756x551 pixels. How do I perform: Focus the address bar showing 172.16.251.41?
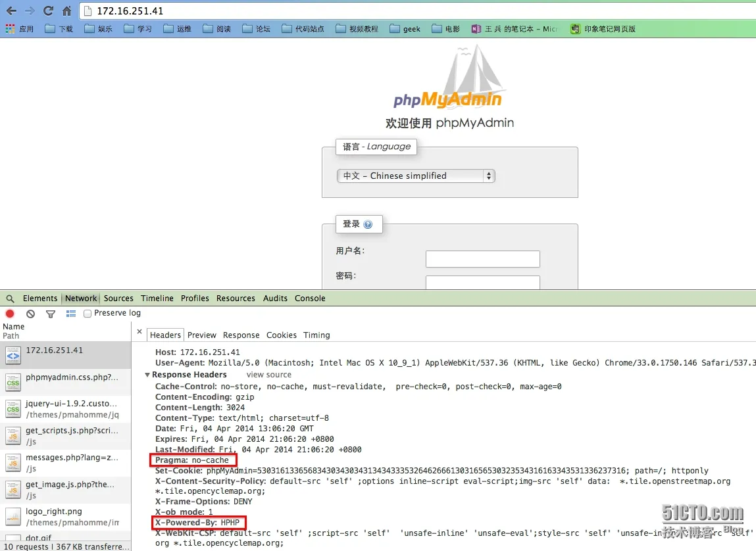[418, 11]
